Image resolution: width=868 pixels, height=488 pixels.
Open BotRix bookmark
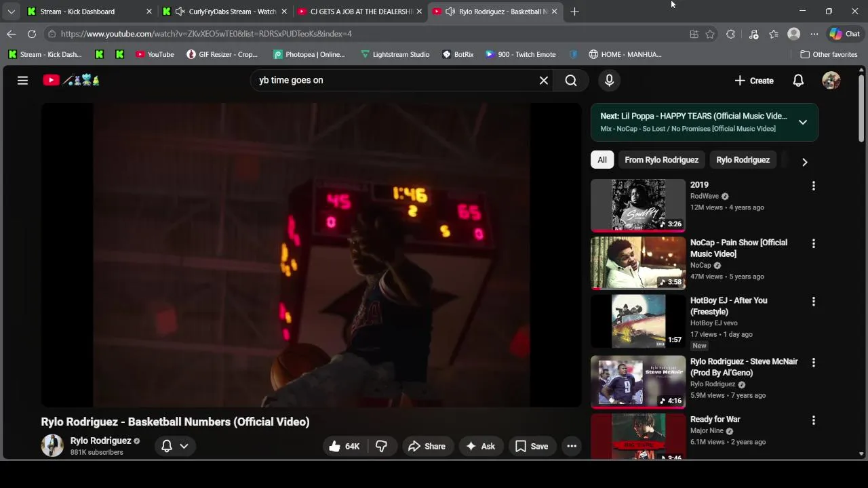(x=458, y=54)
